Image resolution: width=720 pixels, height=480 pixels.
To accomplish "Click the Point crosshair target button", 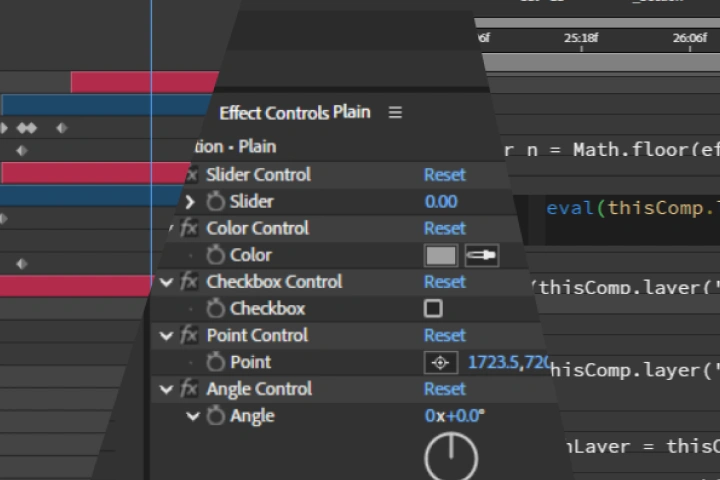I will pyautogui.click(x=440, y=363).
